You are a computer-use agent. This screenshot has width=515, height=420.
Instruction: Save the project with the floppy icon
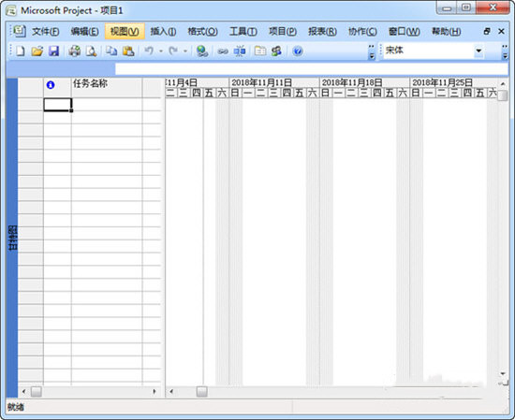pos(53,51)
